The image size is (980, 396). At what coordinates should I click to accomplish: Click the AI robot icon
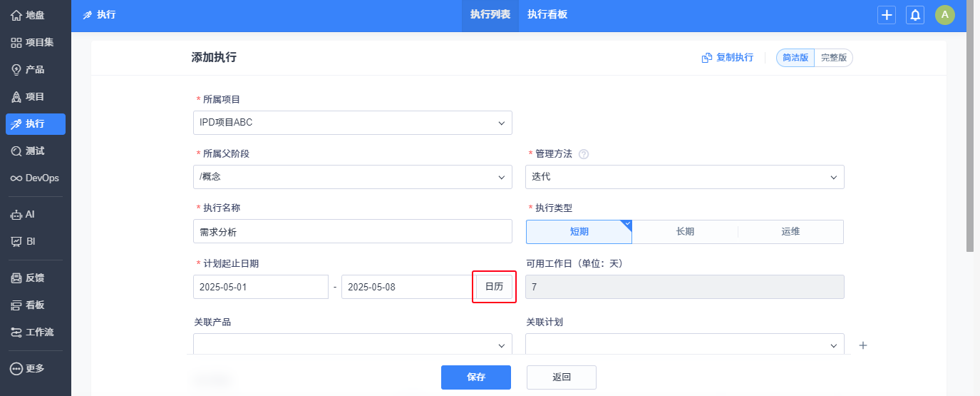tap(16, 215)
